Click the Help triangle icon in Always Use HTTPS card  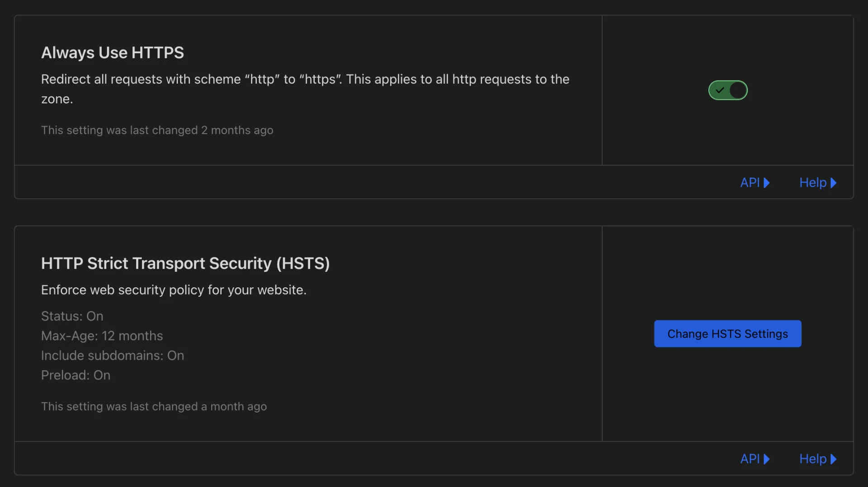pyautogui.click(x=834, y=183)
